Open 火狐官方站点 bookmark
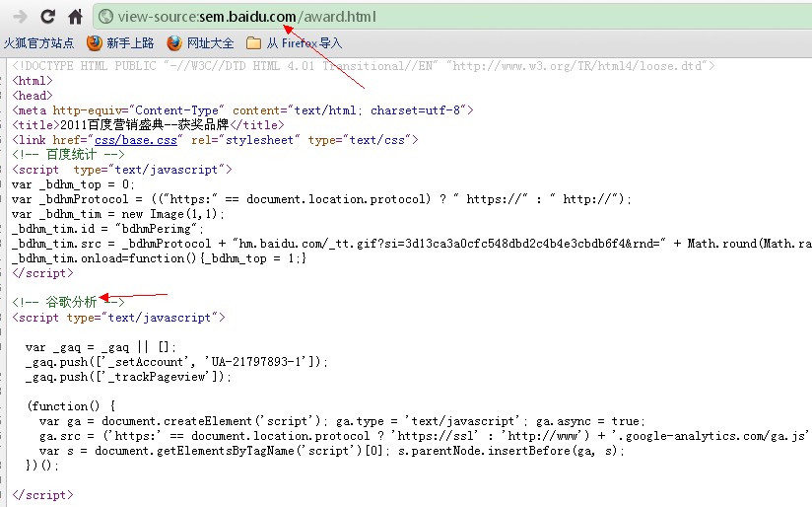Viewport: 812px width, 507px height. [38, 43]
